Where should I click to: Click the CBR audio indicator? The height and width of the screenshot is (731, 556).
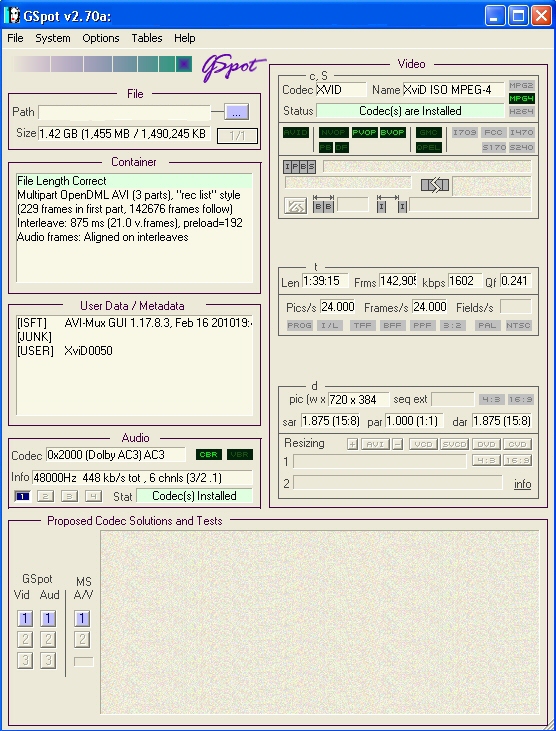pyautogui.click(x=209, y=455)
